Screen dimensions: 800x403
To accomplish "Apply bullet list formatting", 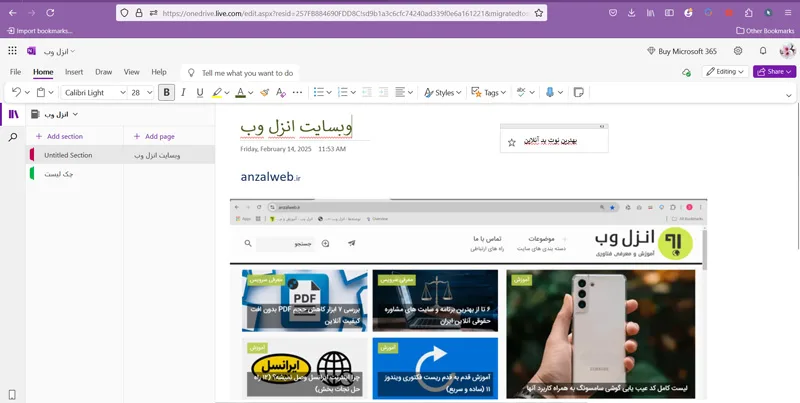I will (319, 92).
